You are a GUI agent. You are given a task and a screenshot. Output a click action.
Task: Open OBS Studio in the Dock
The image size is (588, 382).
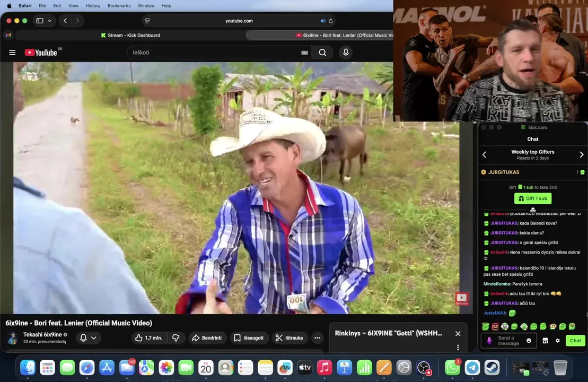(424, 367)
